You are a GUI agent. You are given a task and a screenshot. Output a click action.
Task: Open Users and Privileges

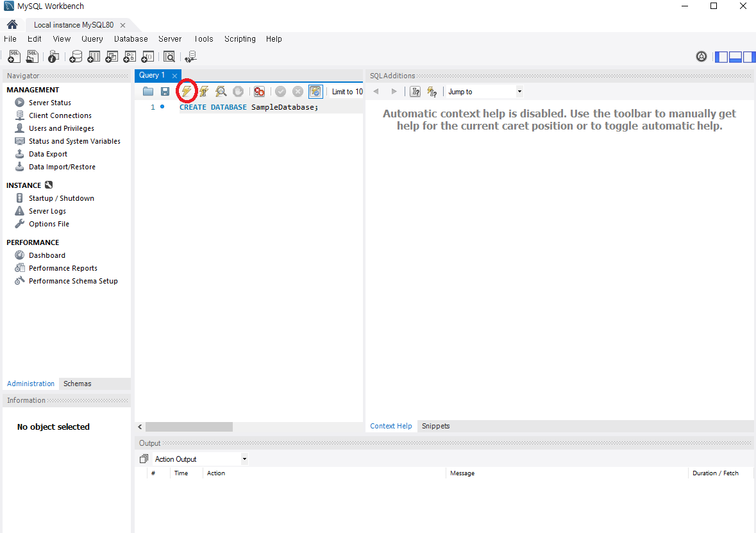coord(62,128)
